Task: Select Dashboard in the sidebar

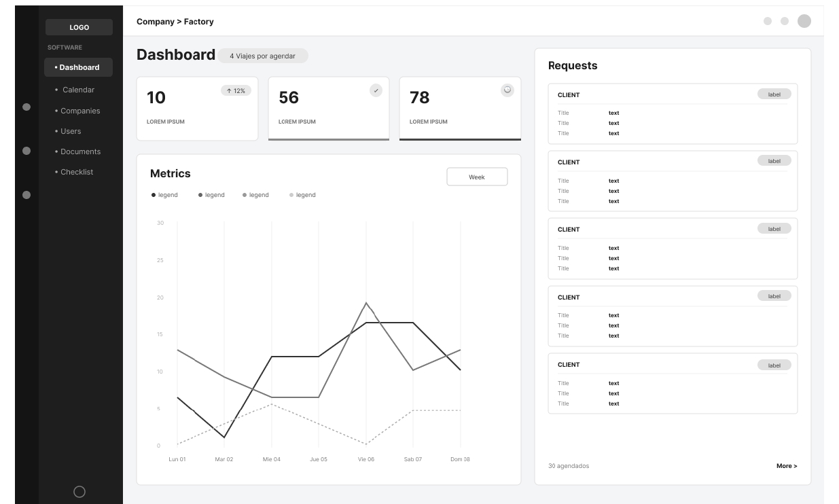Action: click(79, 67)
